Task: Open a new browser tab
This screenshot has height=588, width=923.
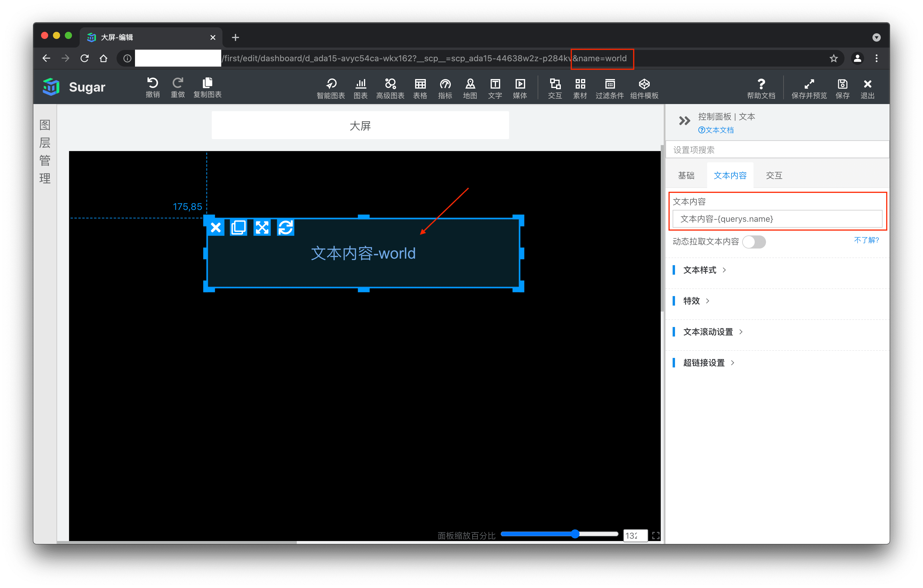Action: tap(235, 37)
